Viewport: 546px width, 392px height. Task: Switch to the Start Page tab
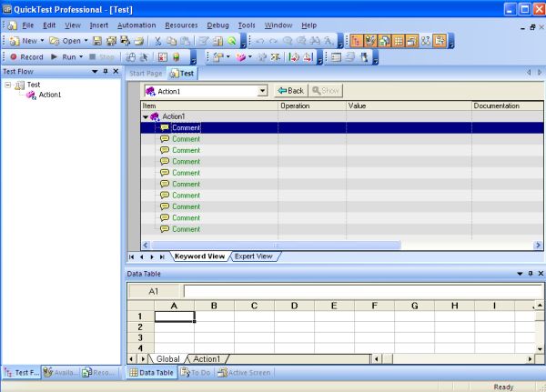click(146, 74)
